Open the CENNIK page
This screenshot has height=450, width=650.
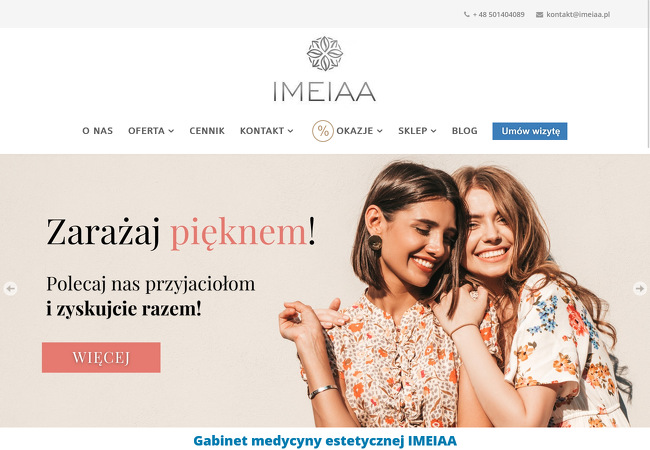pos(207,131)
